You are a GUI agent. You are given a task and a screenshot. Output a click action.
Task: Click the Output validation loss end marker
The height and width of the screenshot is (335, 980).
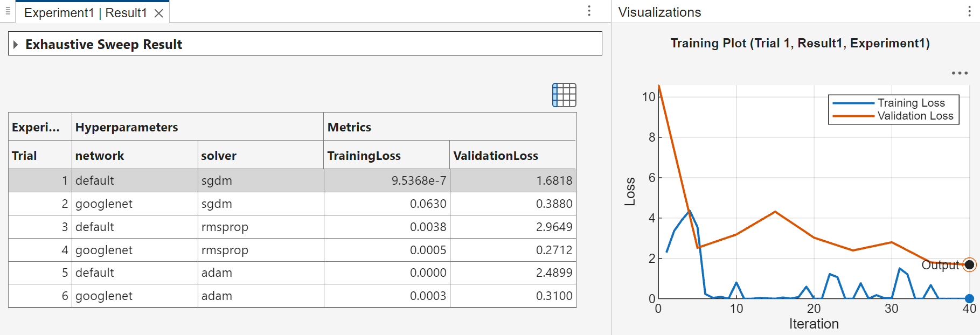pos(969,264)
